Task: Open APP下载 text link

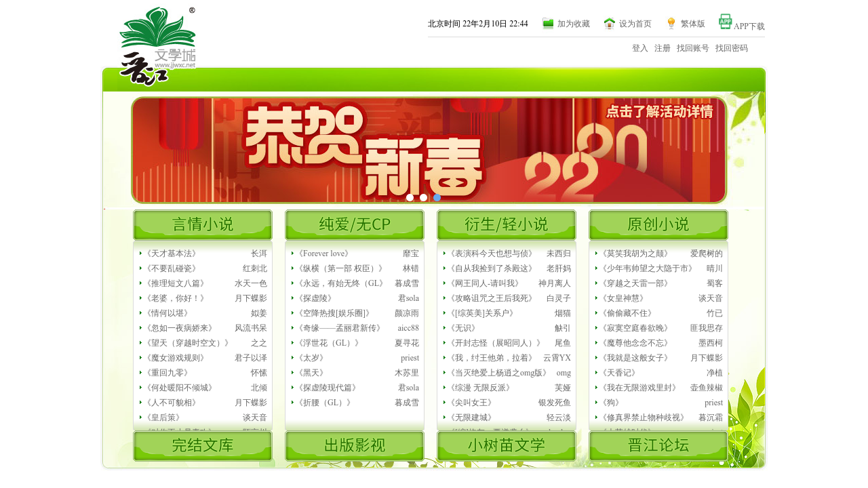Action: click(749, 26)
